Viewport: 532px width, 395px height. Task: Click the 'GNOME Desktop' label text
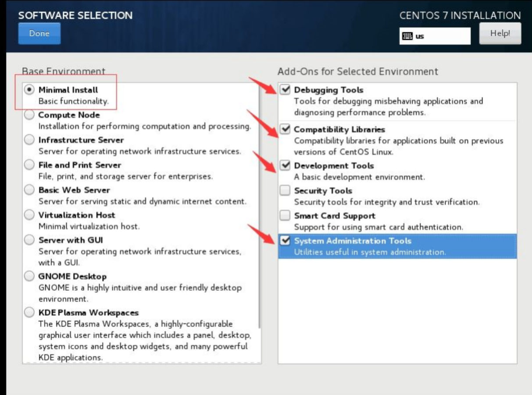click(x=72, y=276)
